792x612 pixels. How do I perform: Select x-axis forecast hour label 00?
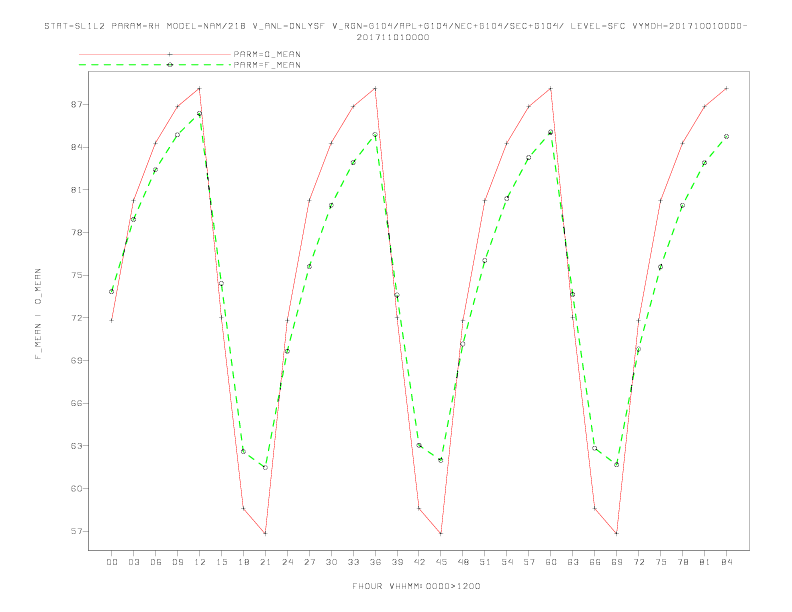click(x=112, y=562)
